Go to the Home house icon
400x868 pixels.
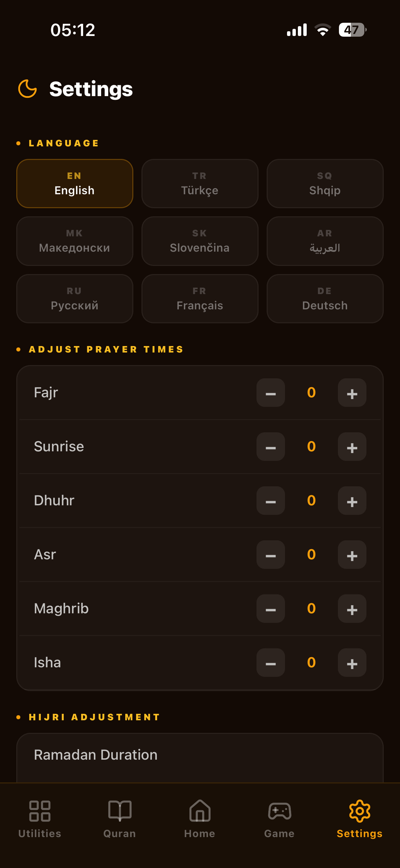[200, 811]
